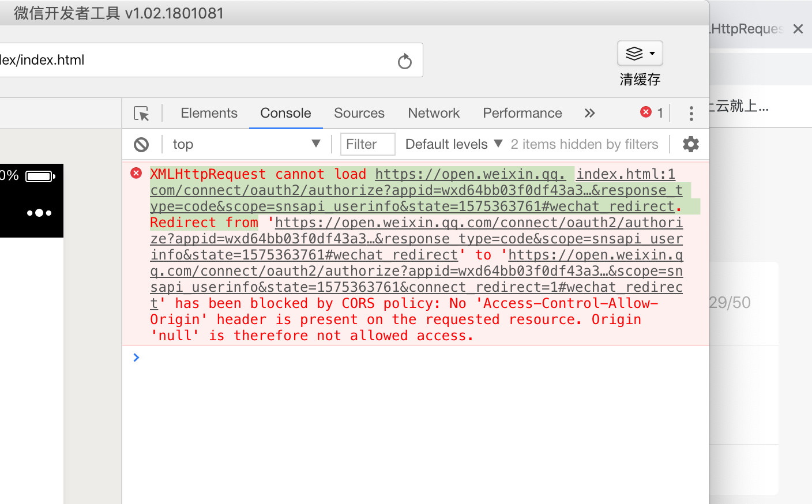The height and width of the screenshot is (504, 812).
Task: Click the simulator battery icon
Action: click(40, 176)
